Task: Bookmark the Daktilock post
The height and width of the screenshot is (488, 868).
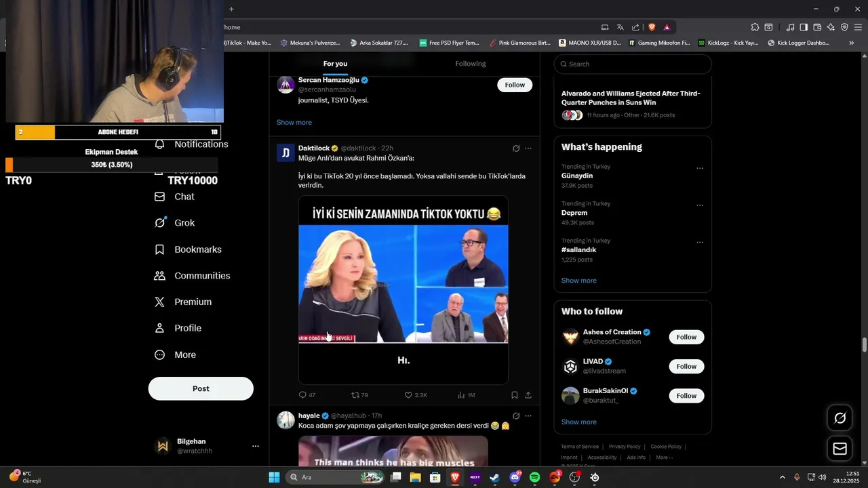Action: pyautogui.click(x=515, y=395)
